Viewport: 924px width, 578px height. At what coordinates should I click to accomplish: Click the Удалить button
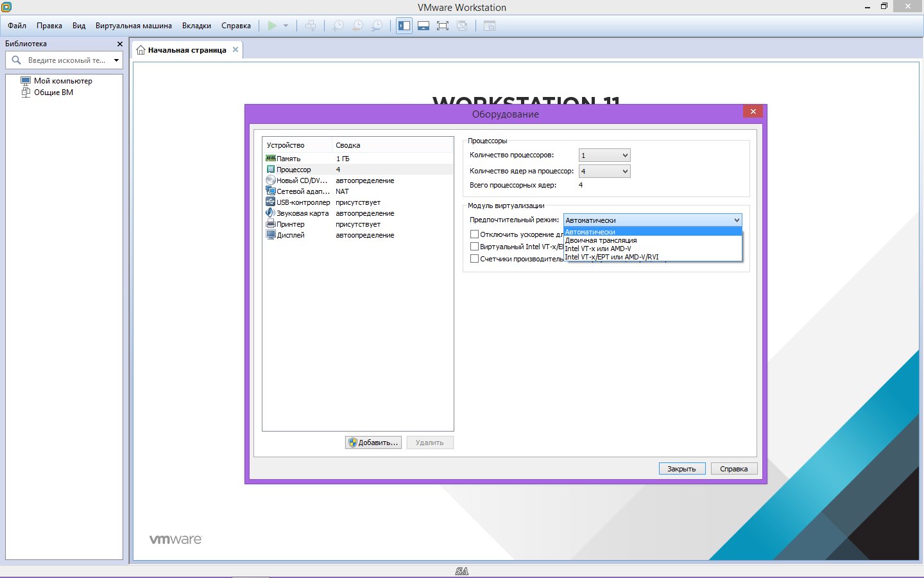tap(430, 442)
